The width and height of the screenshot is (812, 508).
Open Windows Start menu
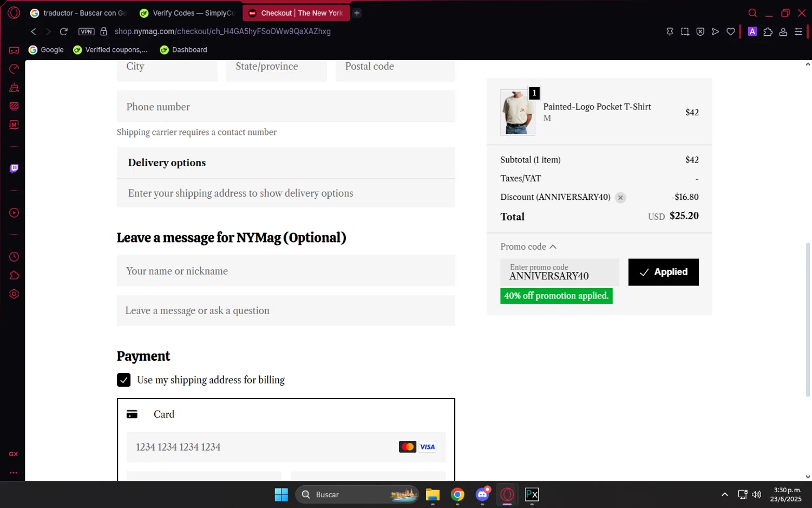[281, 494]
